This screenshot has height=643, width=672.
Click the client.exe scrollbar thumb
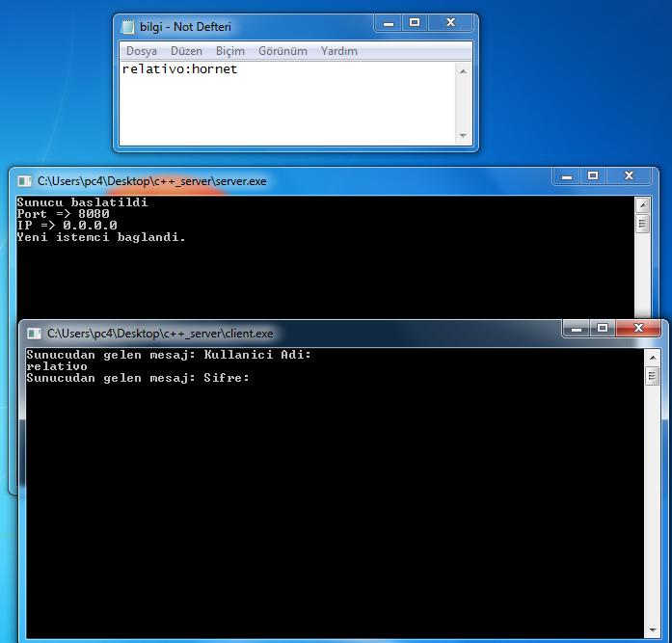(x=653, y=376)
